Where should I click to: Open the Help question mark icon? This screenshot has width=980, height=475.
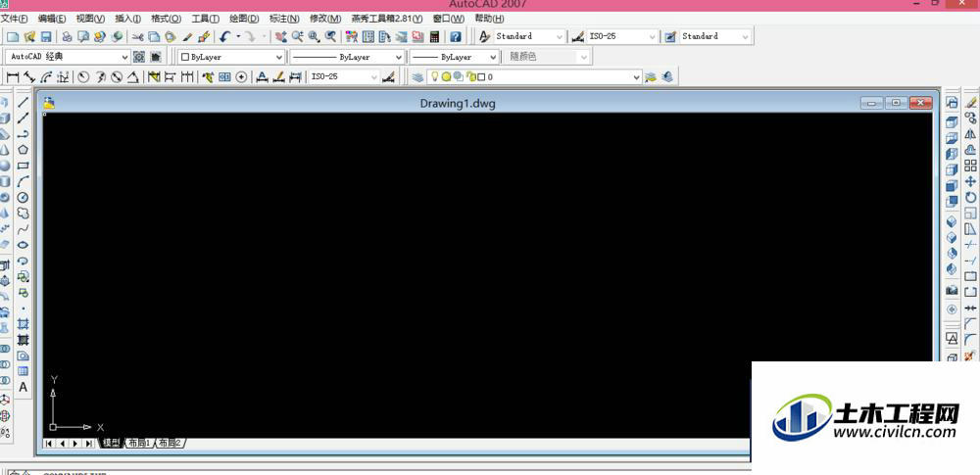point(456,37)
